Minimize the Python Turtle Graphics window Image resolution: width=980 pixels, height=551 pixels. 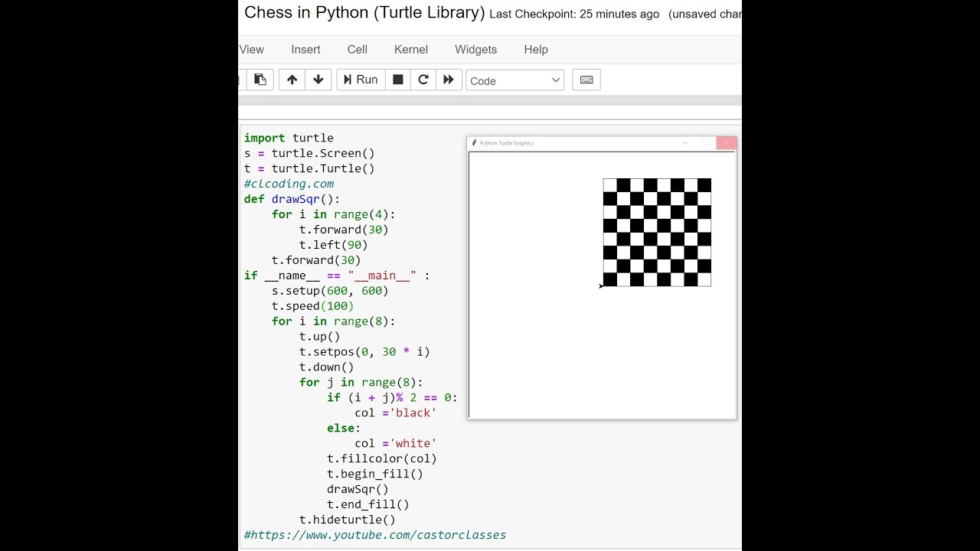coord(685,143)
